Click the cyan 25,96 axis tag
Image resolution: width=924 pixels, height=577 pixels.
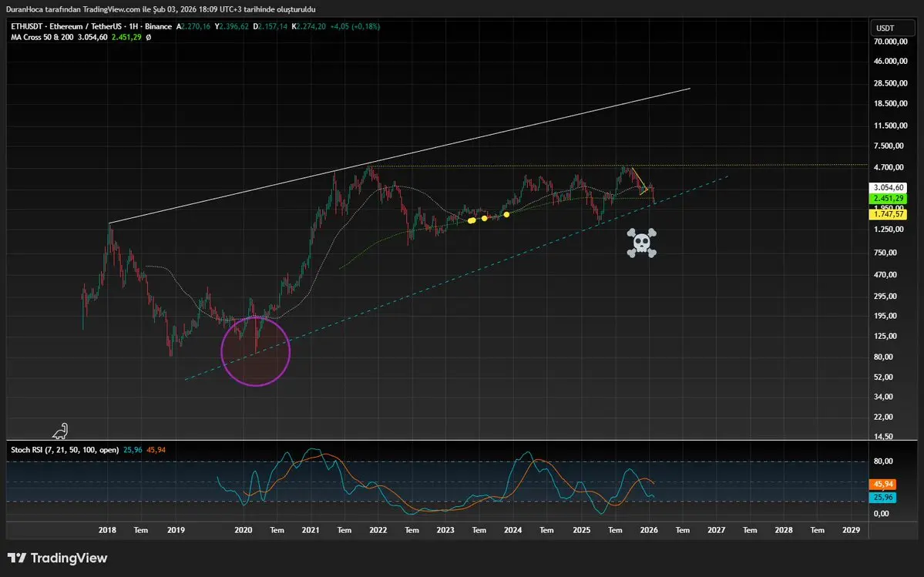(x=882, y=498)
